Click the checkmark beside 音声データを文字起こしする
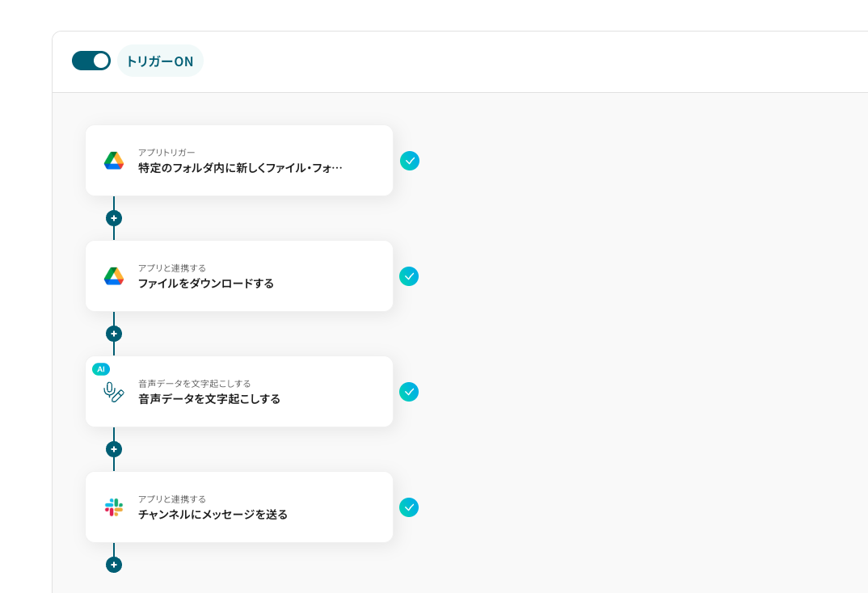The image size is (868, 593). click(x=409, y=392)
